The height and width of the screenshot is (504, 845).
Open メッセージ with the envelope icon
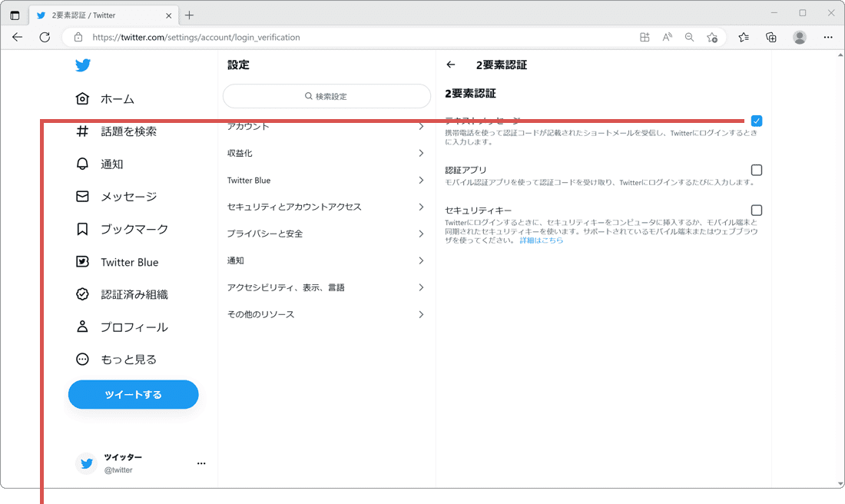82,196
